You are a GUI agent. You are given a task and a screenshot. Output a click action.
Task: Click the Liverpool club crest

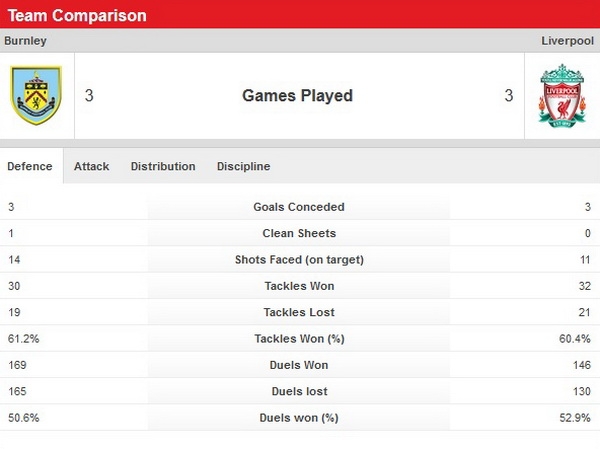point(562,96)
